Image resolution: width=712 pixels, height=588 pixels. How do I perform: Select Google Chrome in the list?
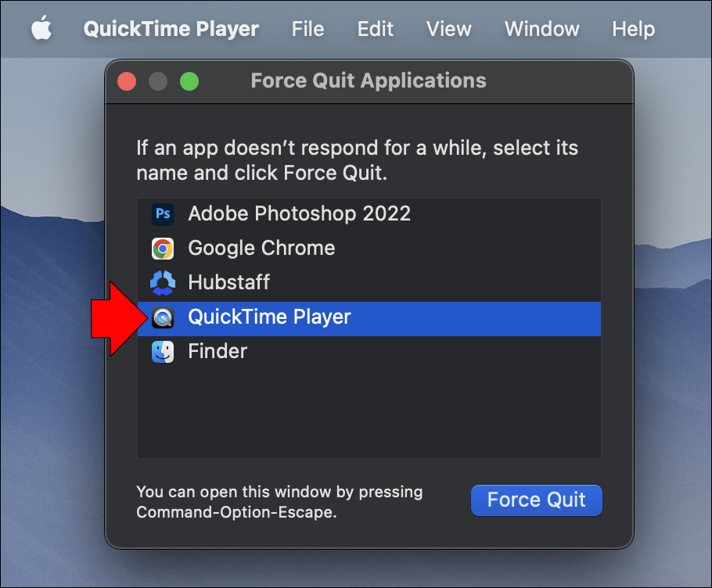[261, 248]
